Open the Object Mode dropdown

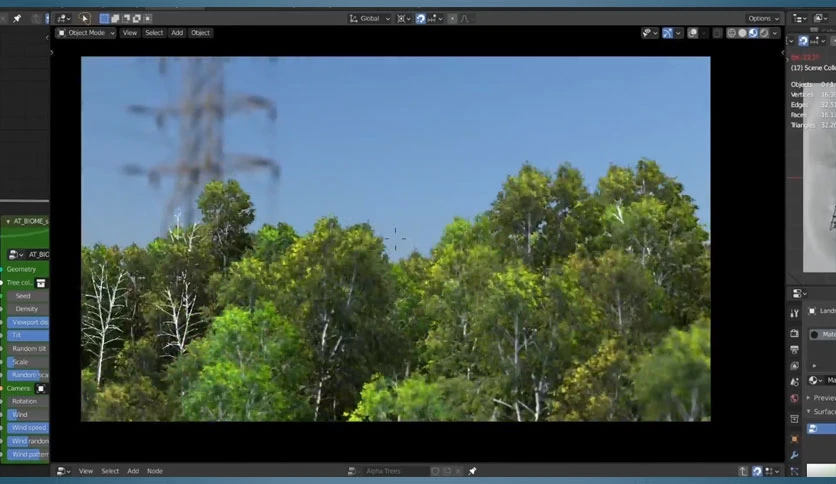(86, 33)
